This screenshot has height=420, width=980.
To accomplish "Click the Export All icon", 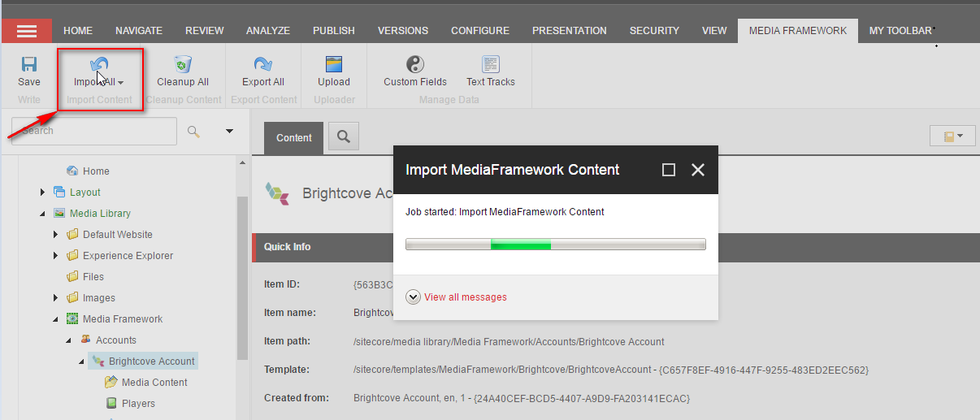I will 263,64.
